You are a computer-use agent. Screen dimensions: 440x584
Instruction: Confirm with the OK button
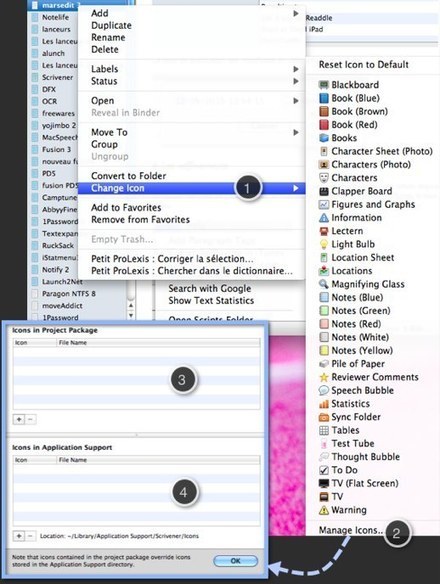point(235,561)
